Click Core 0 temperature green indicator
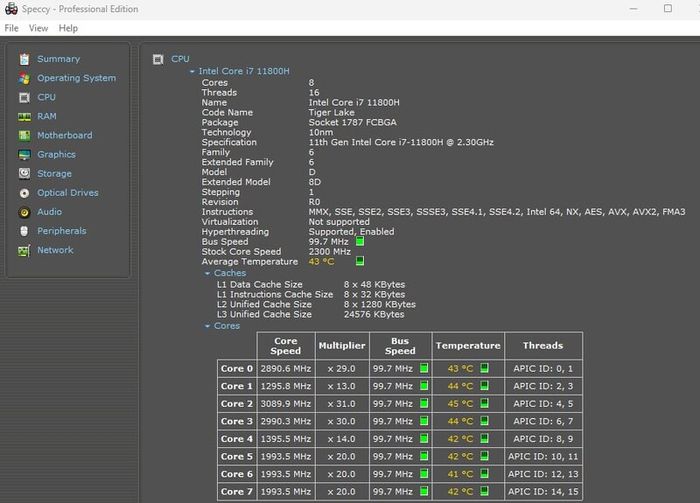This screenshot has width=700, height=503. click(484, 368)
